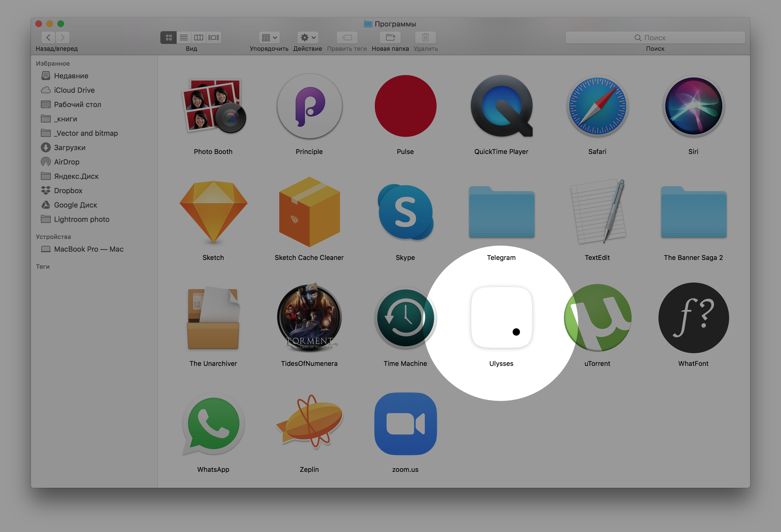Open the QuickTime Player icon
The height and width of the screenshot is (532, 781).
pos(501,106)
